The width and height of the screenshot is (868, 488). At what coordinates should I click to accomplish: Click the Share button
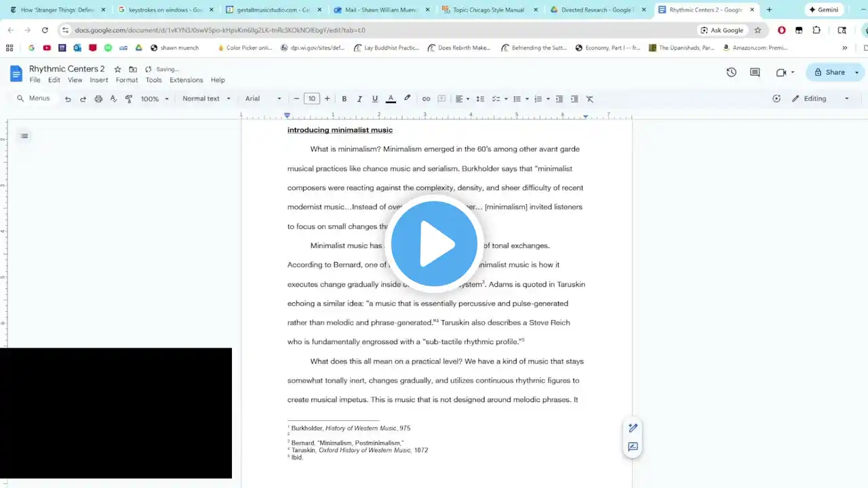tap(829, 73)
